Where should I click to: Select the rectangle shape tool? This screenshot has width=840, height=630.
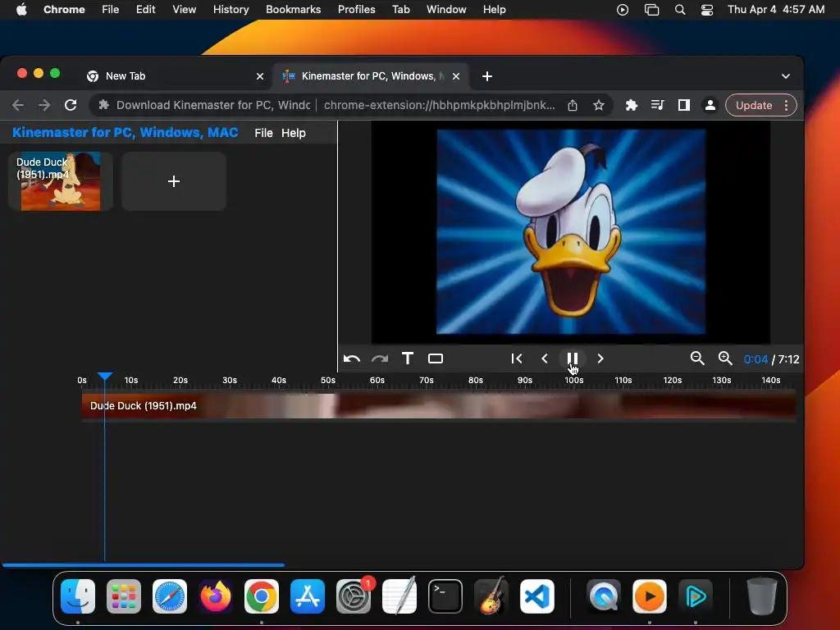pyautogui.click(x=436, y=358)
